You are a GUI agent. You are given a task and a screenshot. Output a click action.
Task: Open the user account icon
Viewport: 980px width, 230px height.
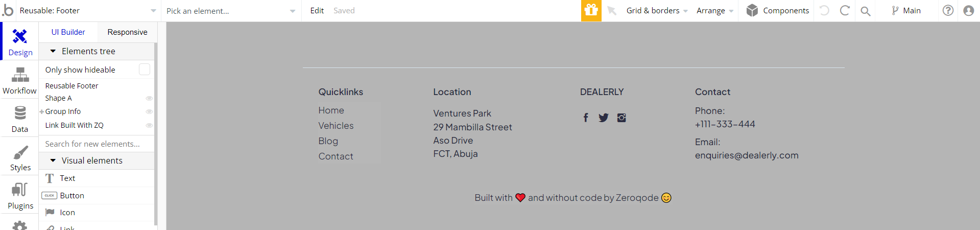pyautogui.click(x=968, y=10)
